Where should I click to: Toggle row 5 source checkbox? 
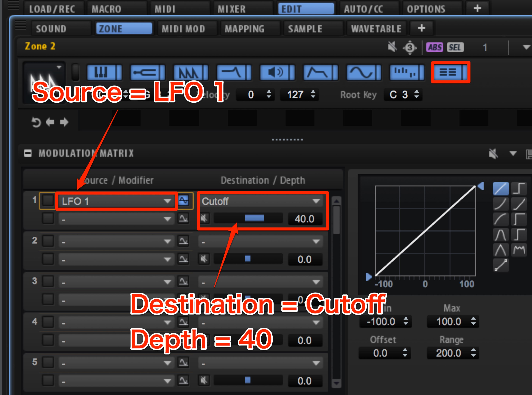[48, 362]
